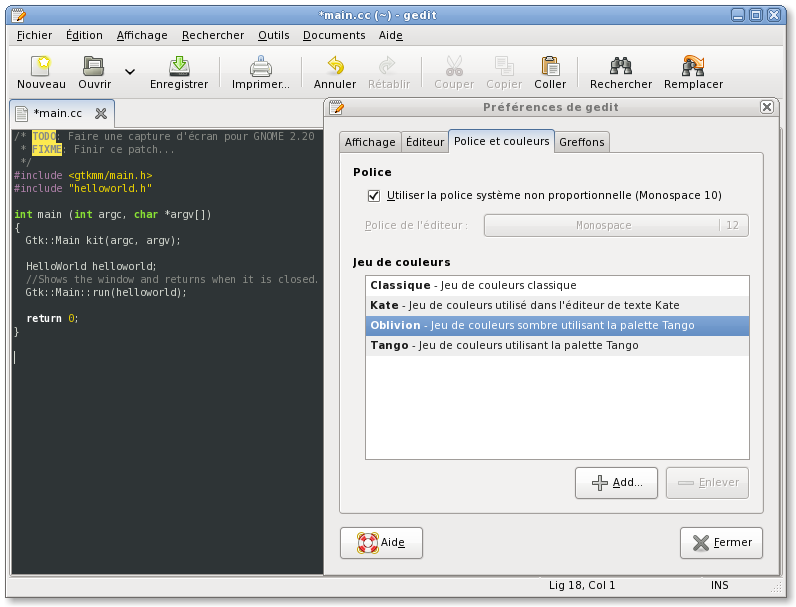The height and width of the screenshot is (607, 796).
Task: Switch to the Éditeur tab
Action: (424, 142)
